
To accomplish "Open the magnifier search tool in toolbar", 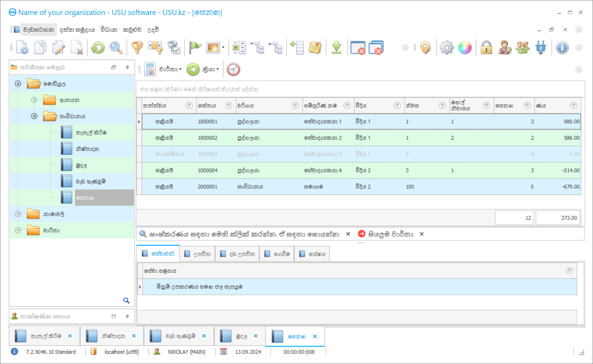I will (116, 48).
